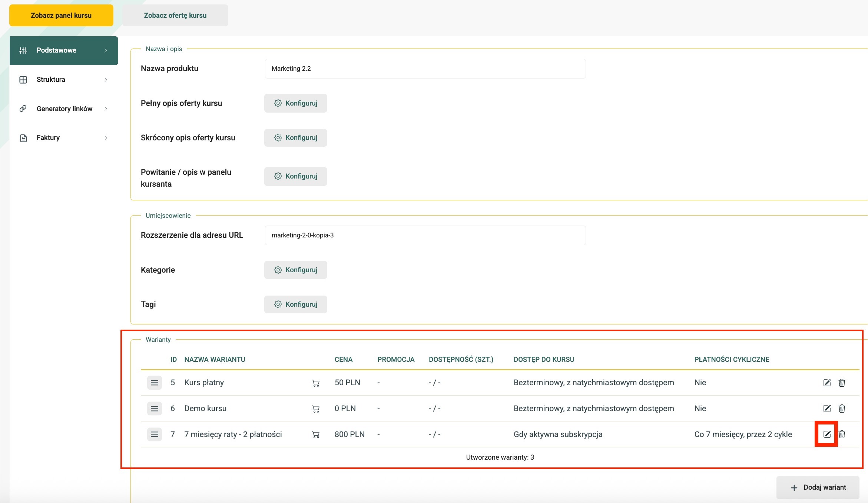Click Konfiguruj next to Tagi
Screen dimensions: 868x503
click(x=296, y=304)
